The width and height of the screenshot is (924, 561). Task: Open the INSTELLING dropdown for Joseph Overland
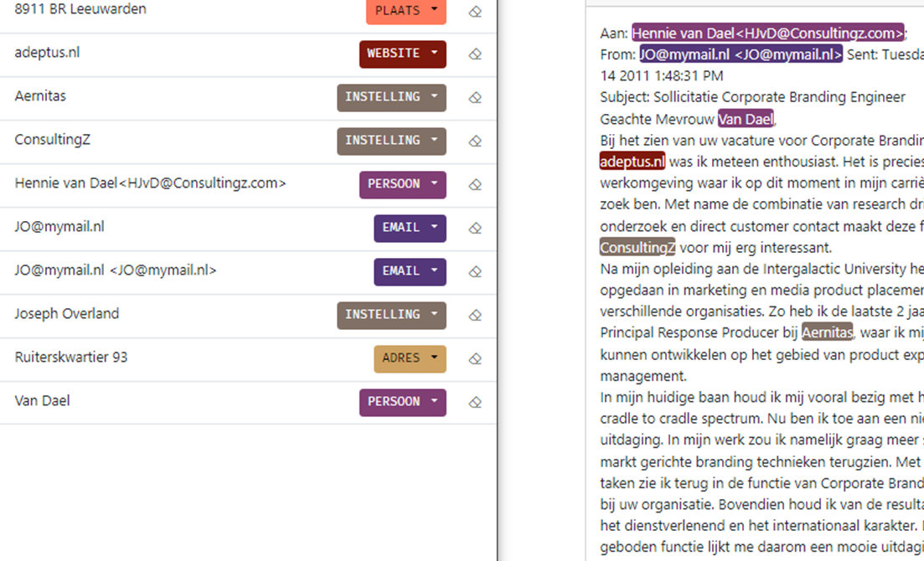point(391,316)
